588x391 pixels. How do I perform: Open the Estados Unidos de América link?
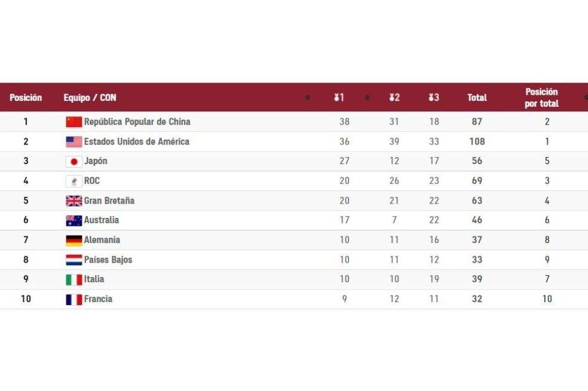point(136,141)
